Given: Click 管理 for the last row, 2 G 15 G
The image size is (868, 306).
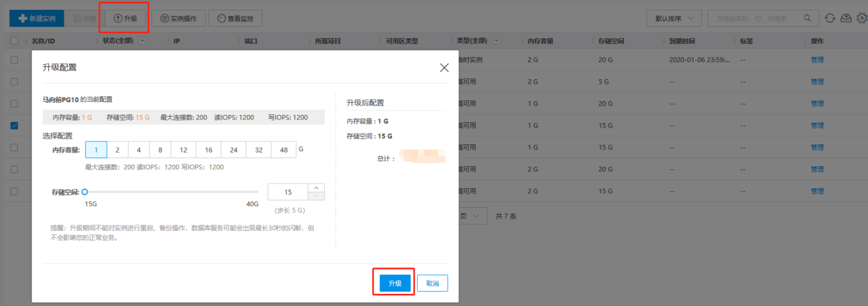Looking at the screenshot, I should click(817, 191).
